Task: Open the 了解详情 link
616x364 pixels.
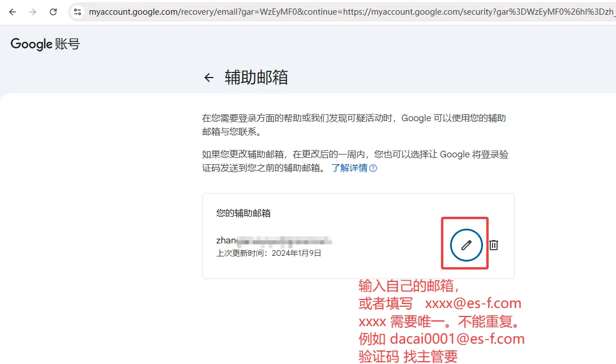Action: coord(350,168)
